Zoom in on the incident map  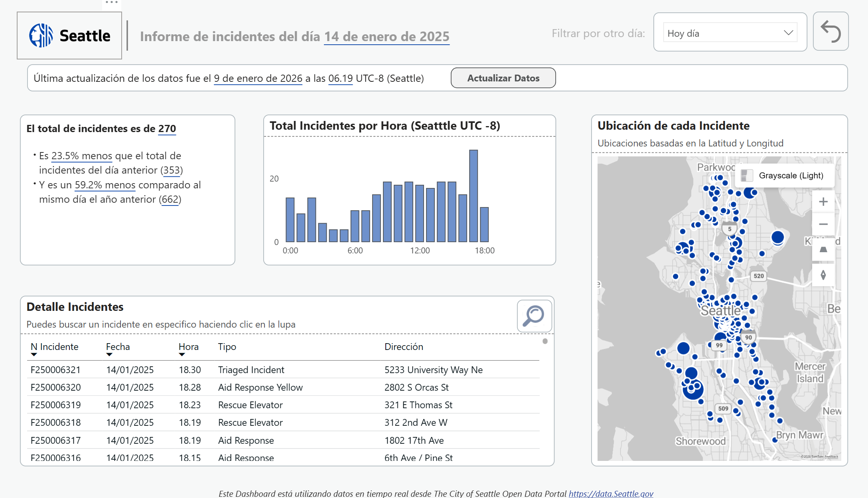pos(823,202)
